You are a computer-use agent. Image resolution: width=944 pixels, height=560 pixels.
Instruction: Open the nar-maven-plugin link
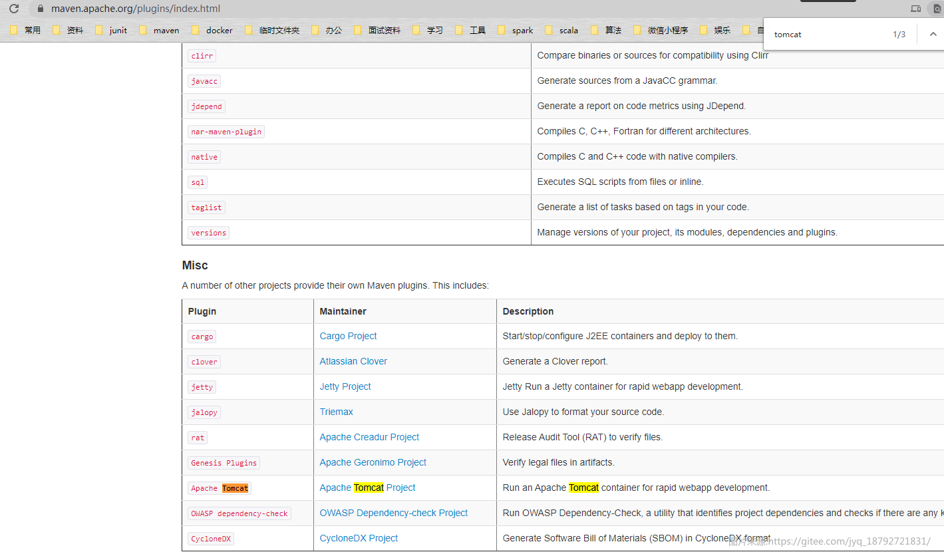[226, 132]
